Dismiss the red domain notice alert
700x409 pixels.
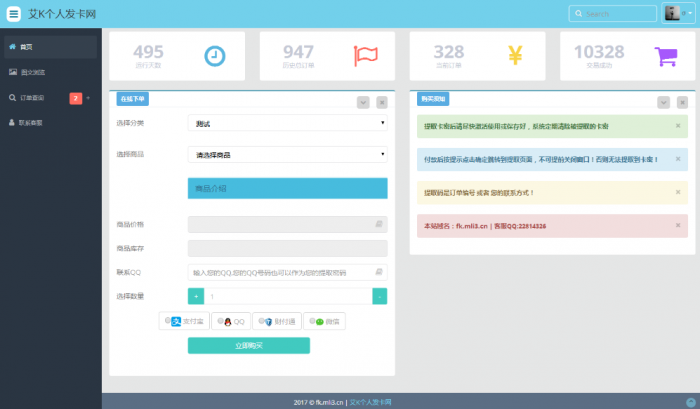tap(677, 226)
